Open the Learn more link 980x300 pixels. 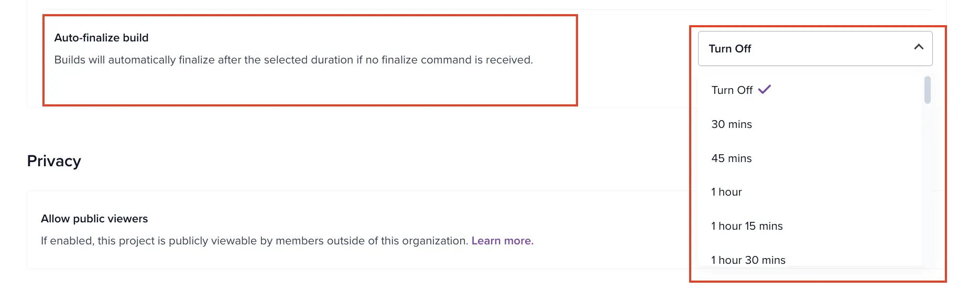point(502,241)
